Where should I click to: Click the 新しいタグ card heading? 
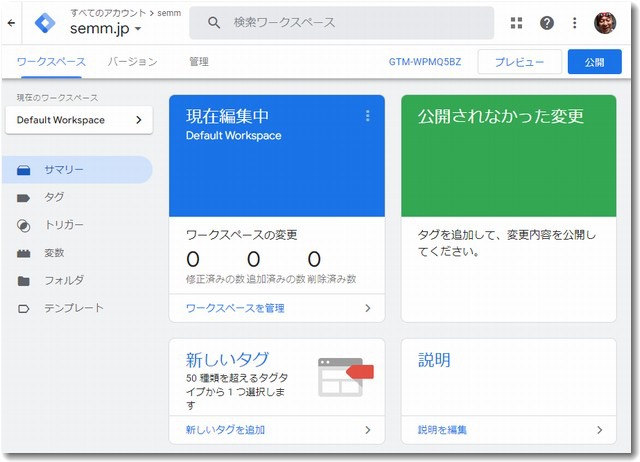coord(227,360)
